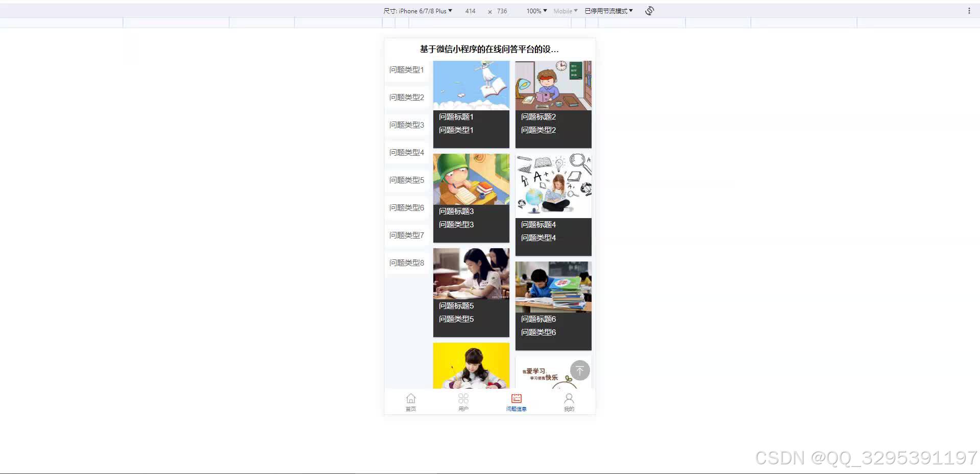The image size is (980, 474).
Task: Open the 用户 tab icon
Action: click(463, 398)
